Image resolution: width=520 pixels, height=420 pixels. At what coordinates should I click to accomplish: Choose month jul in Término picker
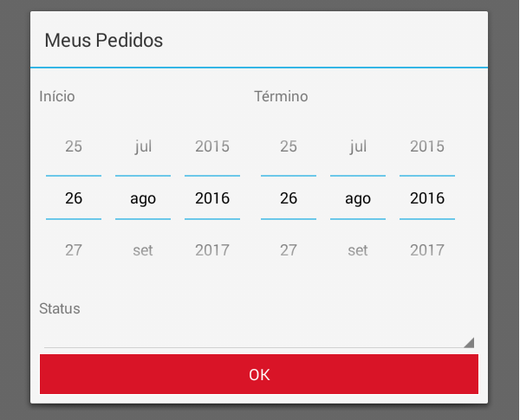click(x=358, y=146)
